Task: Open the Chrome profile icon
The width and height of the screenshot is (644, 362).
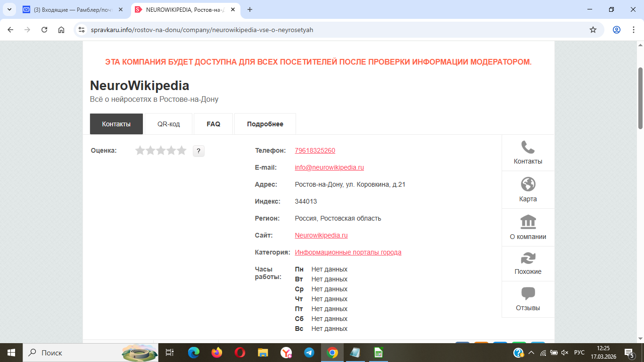Action: (x=617, y=30)
